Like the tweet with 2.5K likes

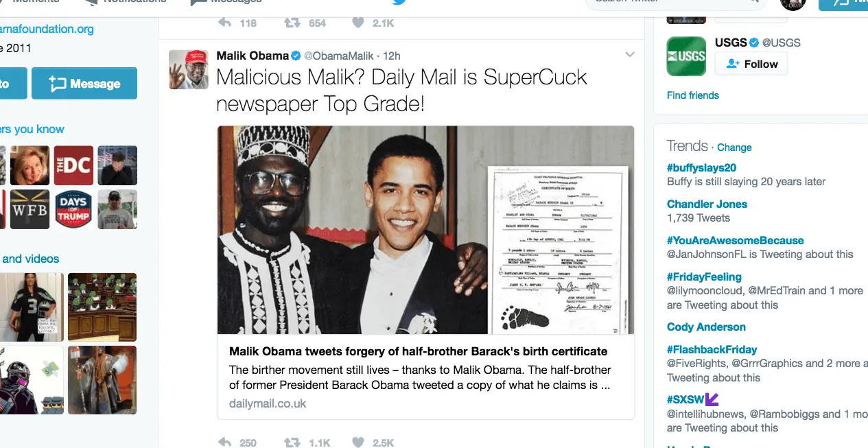coord(357,443)
